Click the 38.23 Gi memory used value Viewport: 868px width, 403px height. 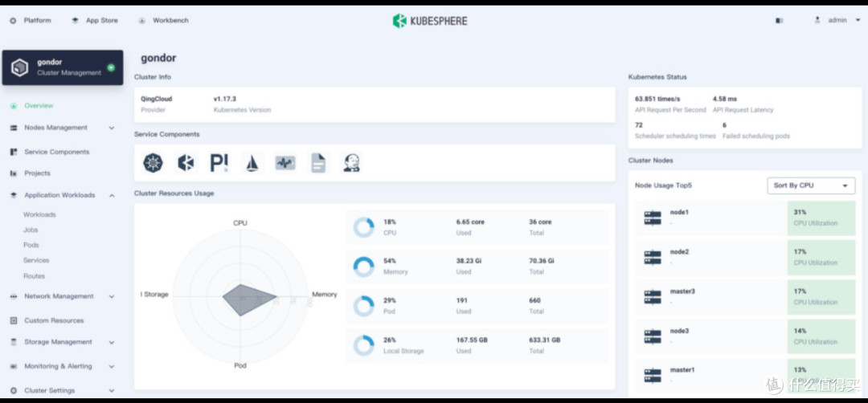pos(469,261)
